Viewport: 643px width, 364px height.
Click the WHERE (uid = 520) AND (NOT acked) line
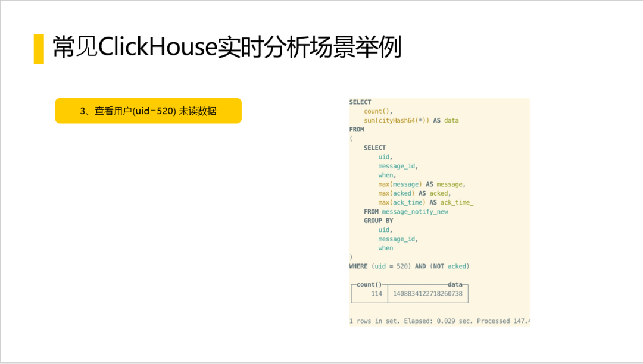tap(409, 266)
